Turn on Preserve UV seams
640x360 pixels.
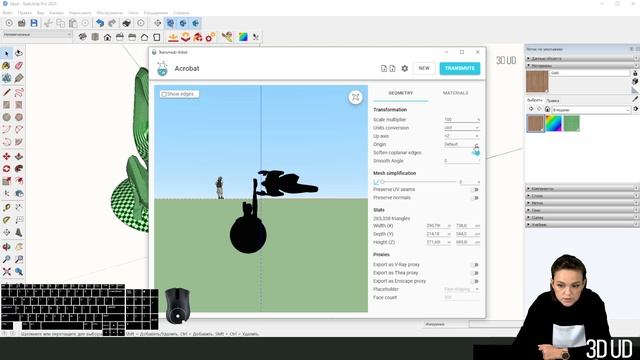[474, 190]
